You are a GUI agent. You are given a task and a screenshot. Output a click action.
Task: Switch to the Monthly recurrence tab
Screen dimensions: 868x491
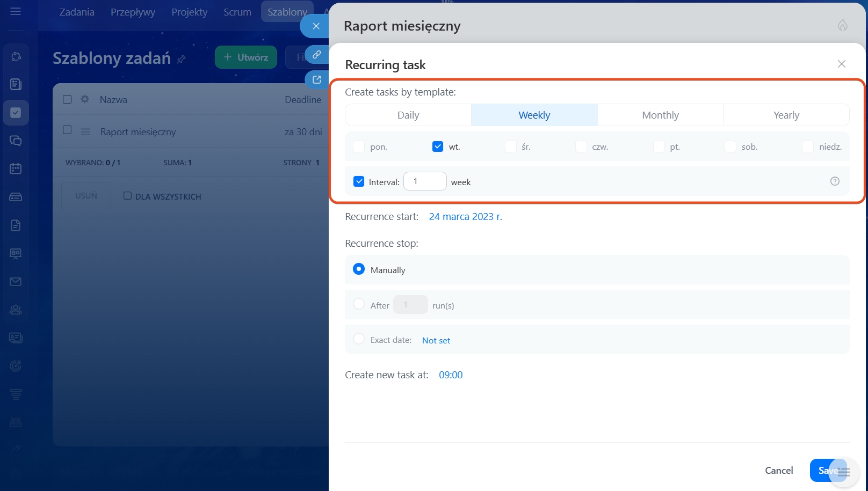(660, 115)
